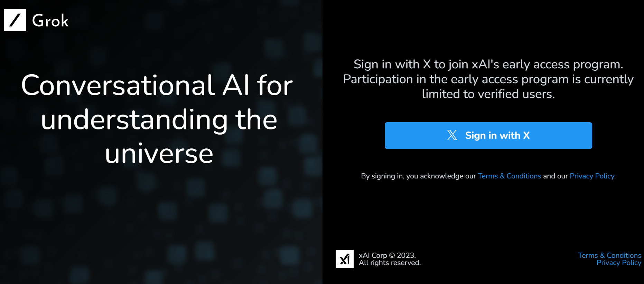
Task: Click the "Participation in the early access" line
Action: pyautogui.click(x=488, y=79)
